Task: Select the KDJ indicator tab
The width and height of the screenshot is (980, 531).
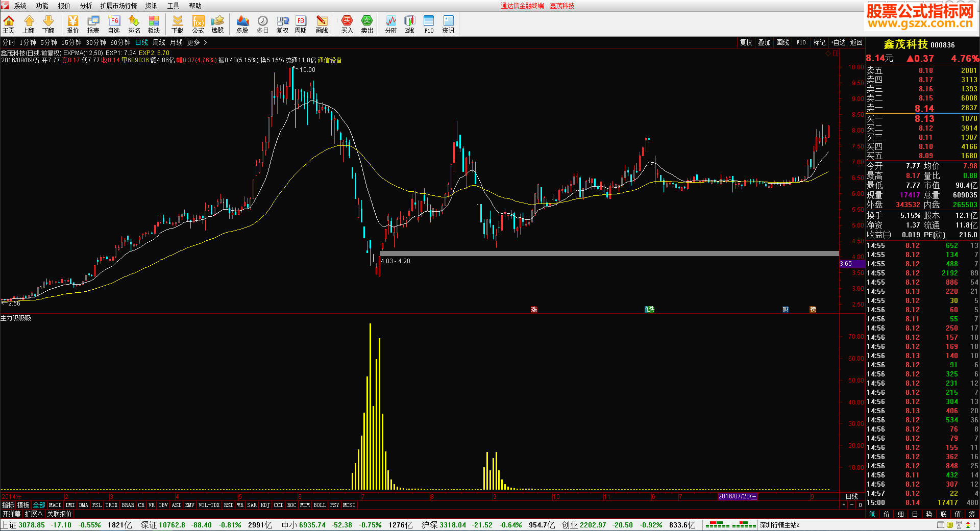Action: 265,505
